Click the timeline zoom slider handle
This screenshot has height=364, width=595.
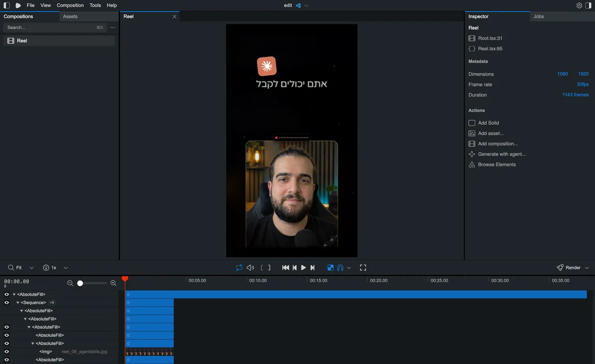pos(80,283)
